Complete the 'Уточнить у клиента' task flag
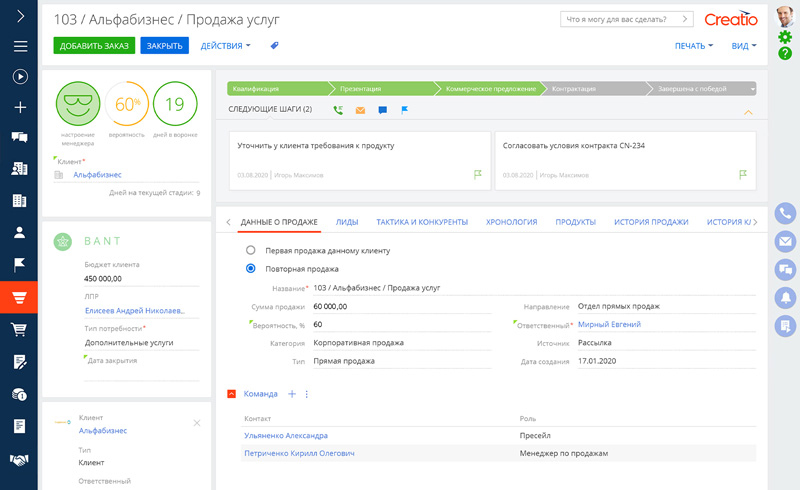800x490 pixels. pos(478,175)
